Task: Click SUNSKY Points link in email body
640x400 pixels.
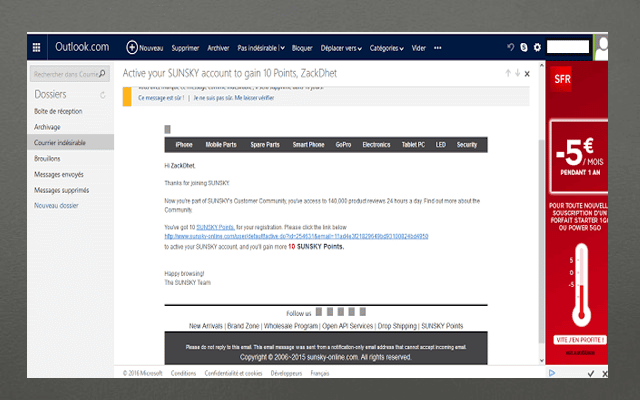Action: [216, 227]
